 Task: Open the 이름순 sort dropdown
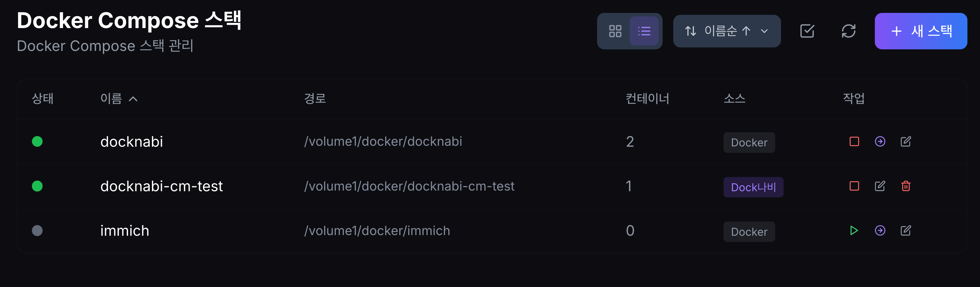pyautogui.click(x=727, y=31)
